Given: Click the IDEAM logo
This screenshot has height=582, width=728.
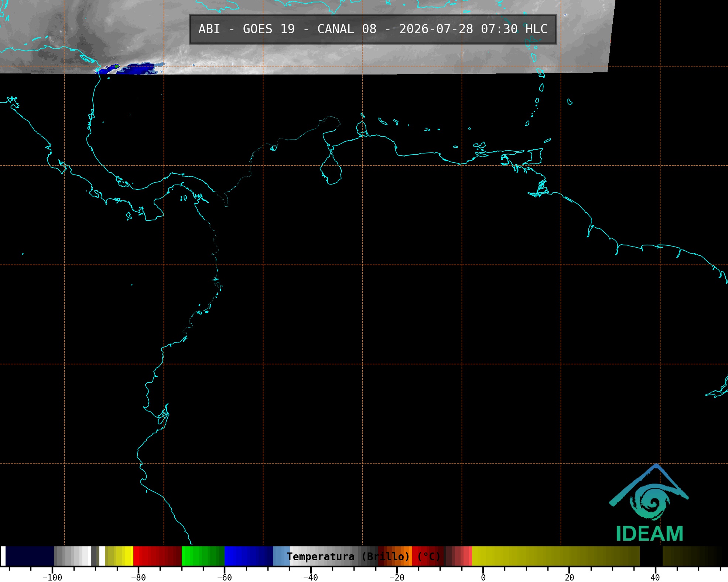Looking at the screenshot, I should 649,503.
